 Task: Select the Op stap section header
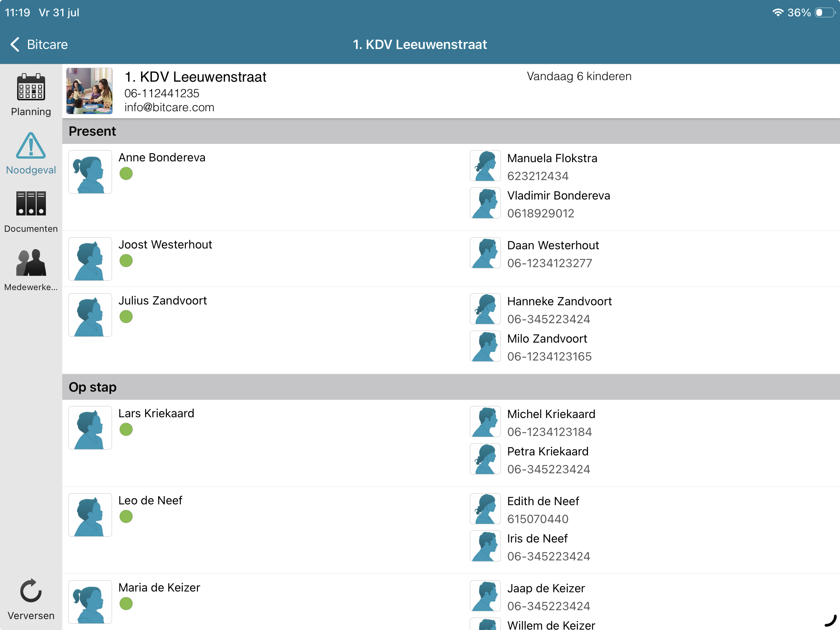tap(451, 387)
